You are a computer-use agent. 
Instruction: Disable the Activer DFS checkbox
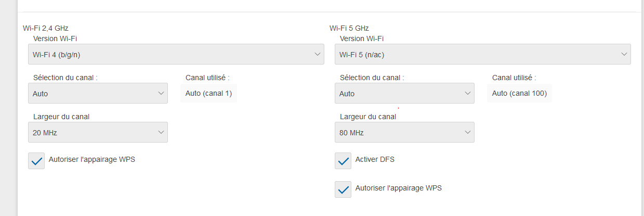(343, 161)
